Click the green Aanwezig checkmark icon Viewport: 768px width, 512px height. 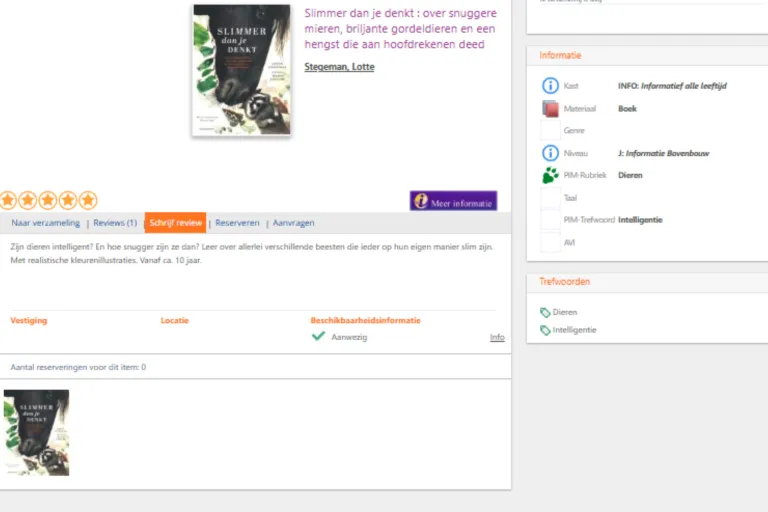pyautogui.click(x=318, y=336)
